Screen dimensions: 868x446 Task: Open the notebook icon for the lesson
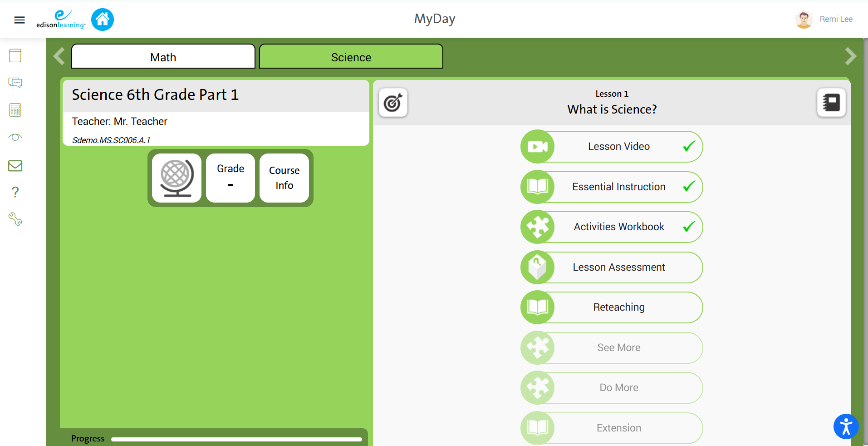pos(831,103)
